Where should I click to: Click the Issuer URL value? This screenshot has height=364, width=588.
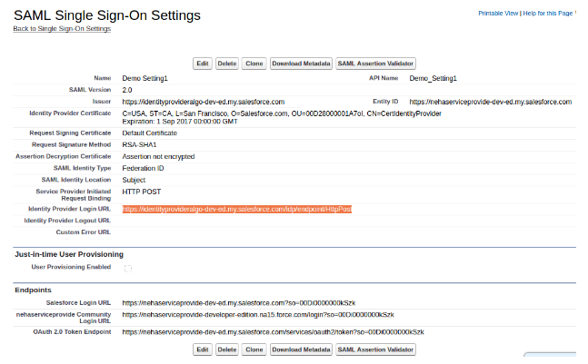coord(204,102)
